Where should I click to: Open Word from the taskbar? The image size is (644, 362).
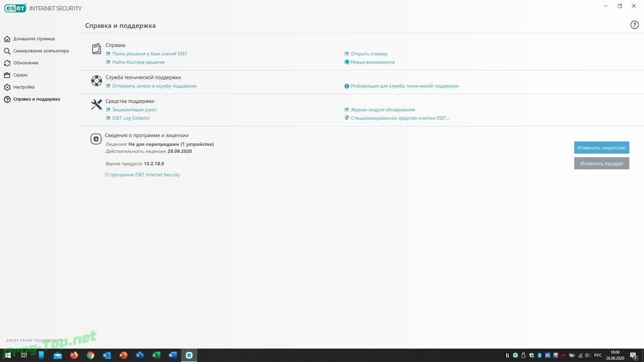(172, 356)
